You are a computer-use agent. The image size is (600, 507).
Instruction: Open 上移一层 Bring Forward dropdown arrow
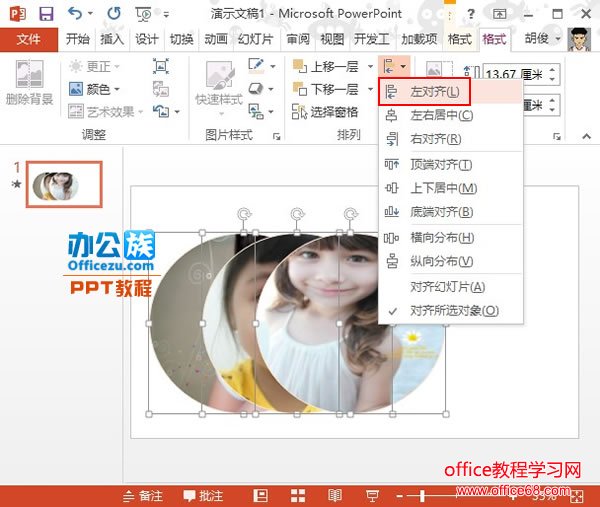tap(370, 67)
